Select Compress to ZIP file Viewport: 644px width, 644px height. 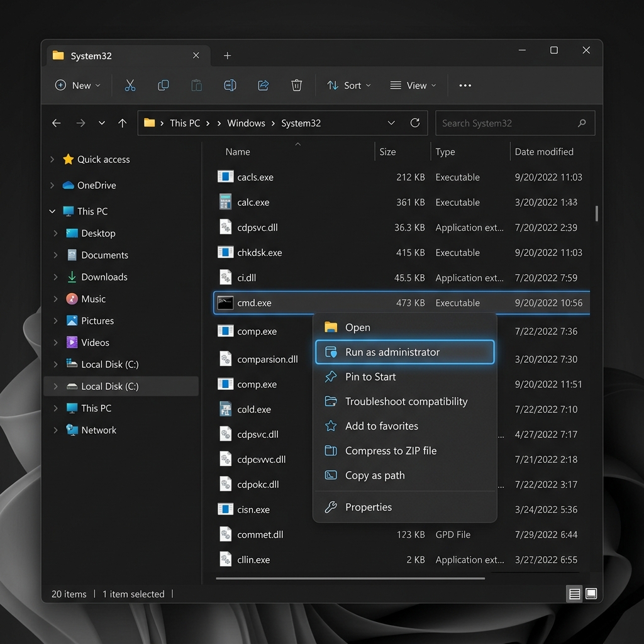click(x=404, y=450)
